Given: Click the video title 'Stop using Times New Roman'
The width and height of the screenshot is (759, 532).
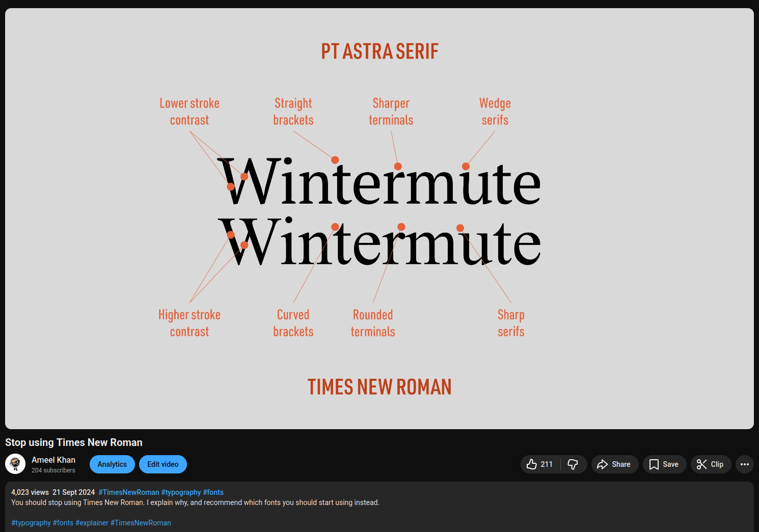Looking at the screenshot, I should (x=74, y=442).
